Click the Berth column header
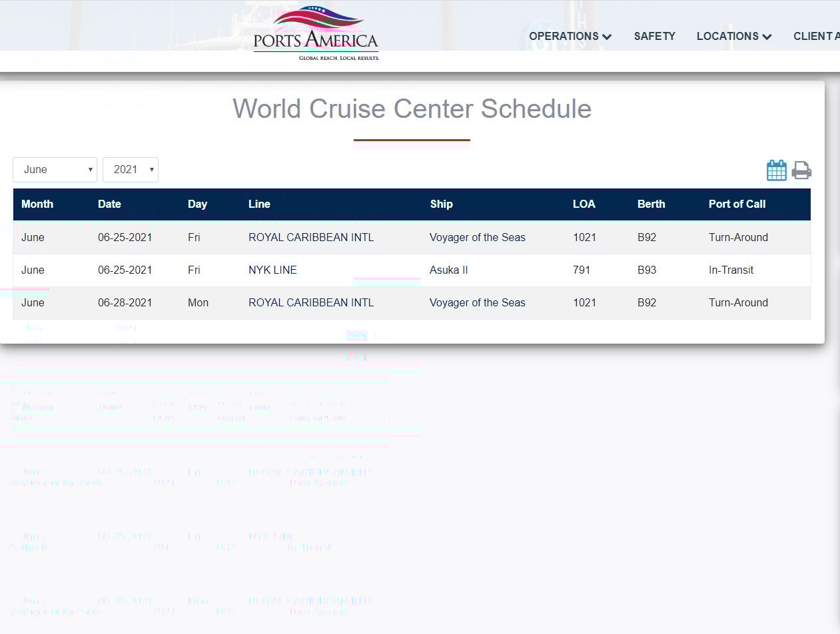 (x=651, y=204)
